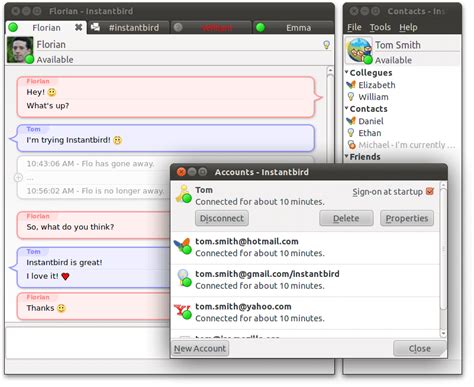474x387 pixels.
Task: Open the File menu in Contacts window
Action: [354, 27]
